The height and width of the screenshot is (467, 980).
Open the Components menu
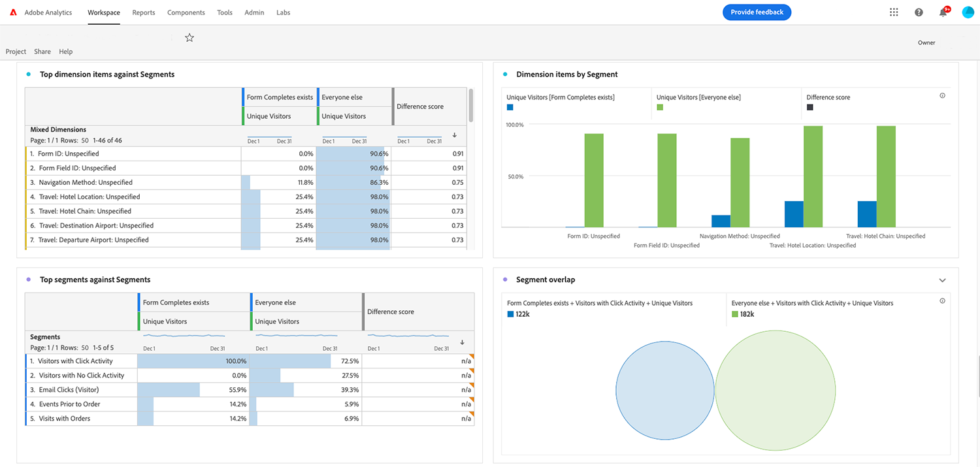click(x=186, y=12)
